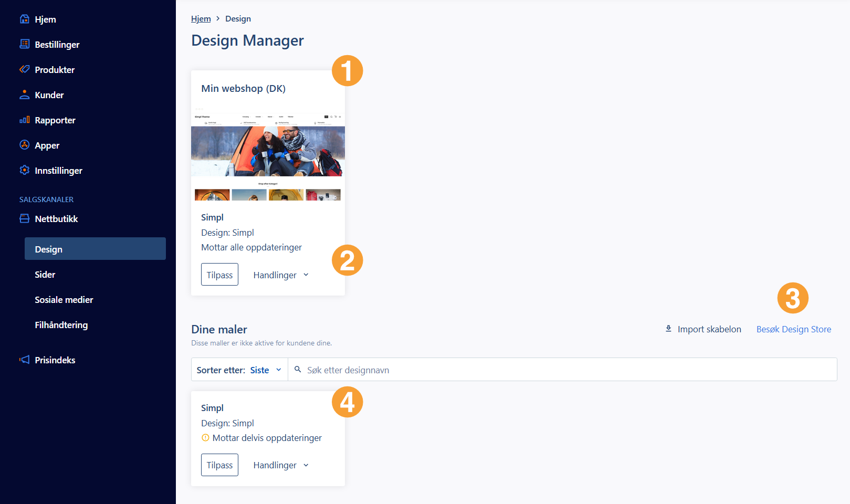Select the Hjem icon in sidebar
This screenshot has height=504, width=850.
25,19
